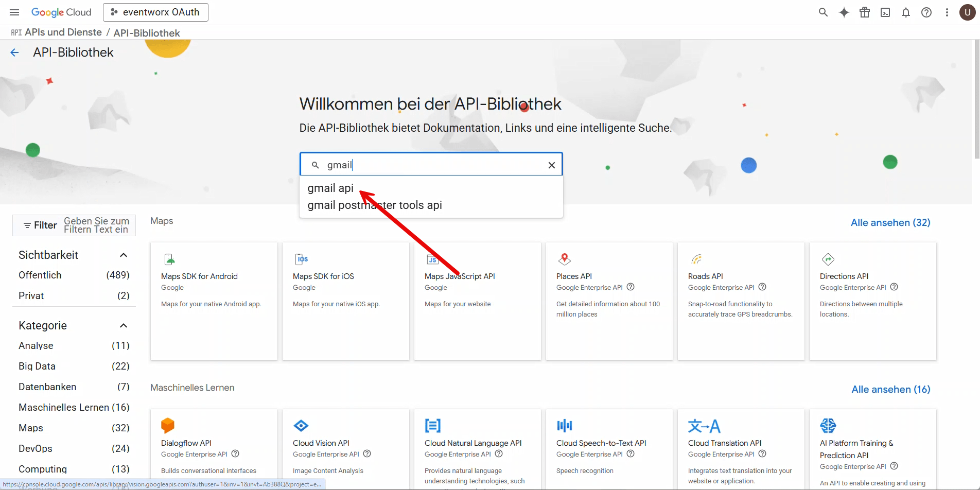Viewport: 980px width, 490px height.
Task: Click the help icon next to Places API enterprise label
Action: (x=631, y=287)
